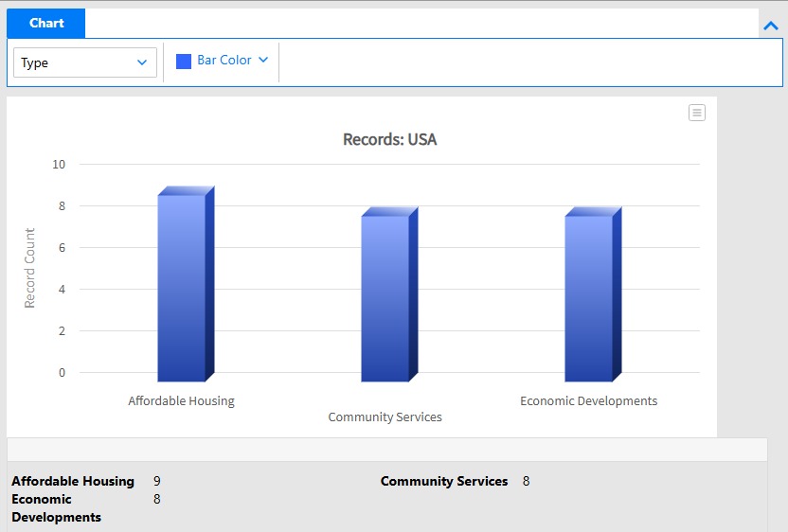Image resolution: width=788 pixels, height=532 pixels.
Task: Switch to the Chart tab
Action: tap(46, 23)
